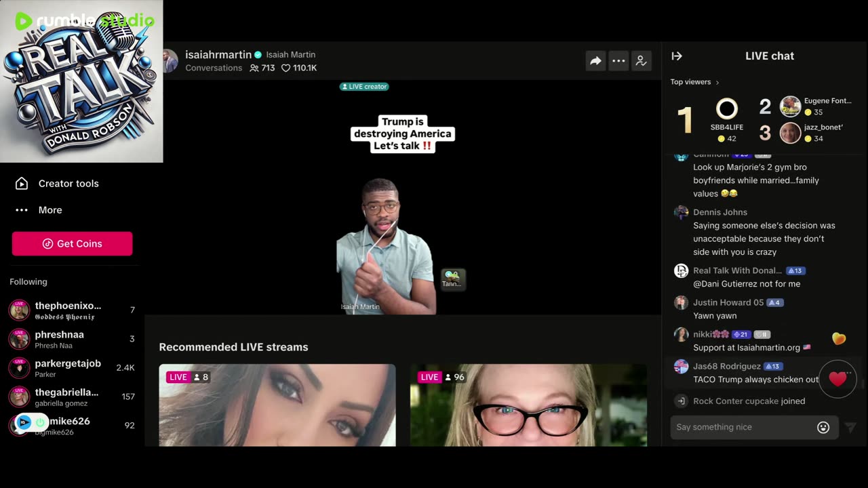
Task: Click the Recommended LIVE streams heading
Action: [x=233, y=347]
